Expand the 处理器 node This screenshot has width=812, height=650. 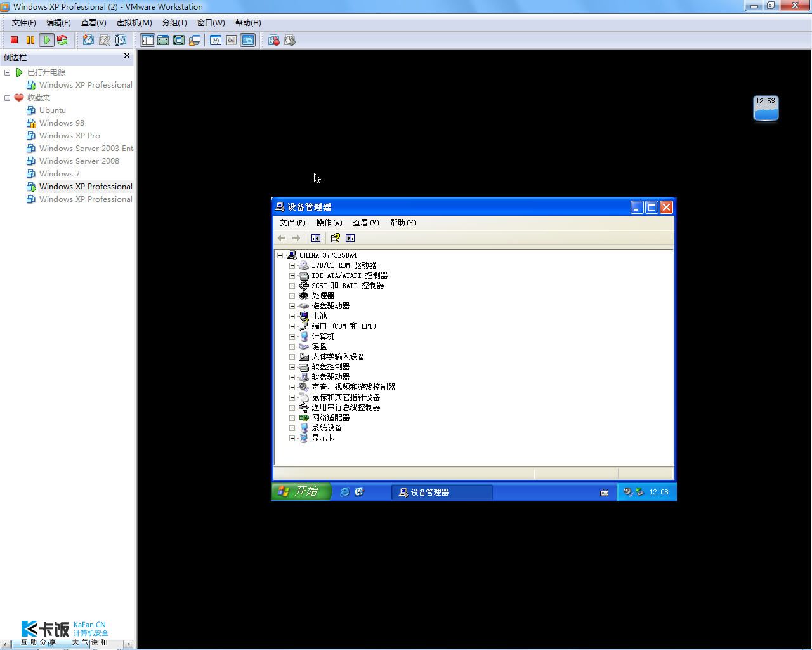[292, 296]
